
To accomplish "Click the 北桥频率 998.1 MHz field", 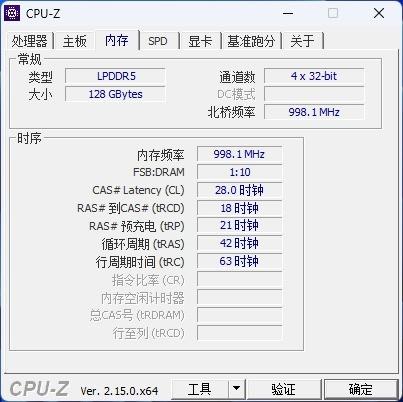I will (314, 112).
